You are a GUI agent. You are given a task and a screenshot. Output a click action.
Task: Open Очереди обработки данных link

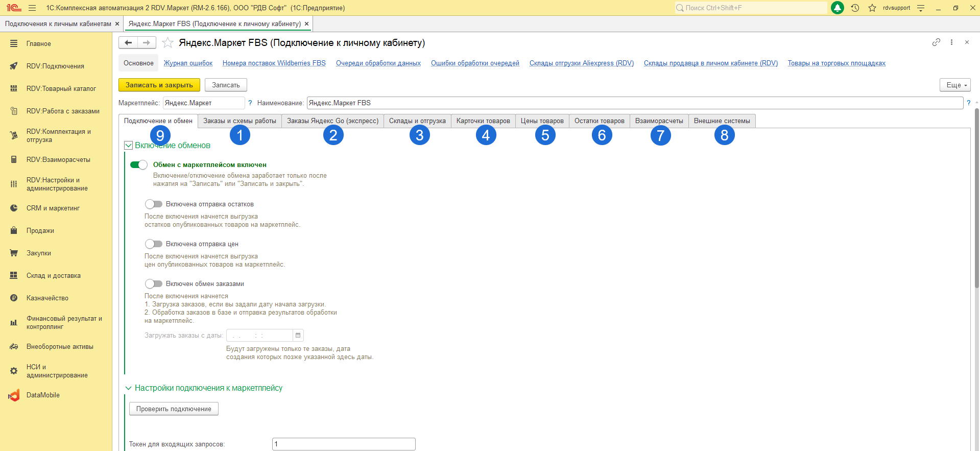pyautogui.click(x=378, y=63)
